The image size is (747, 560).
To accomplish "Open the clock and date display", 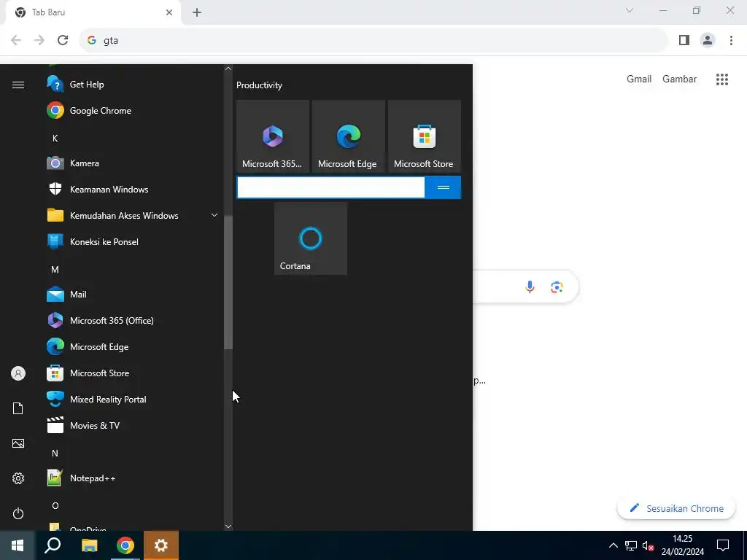I will coord(682,545).
